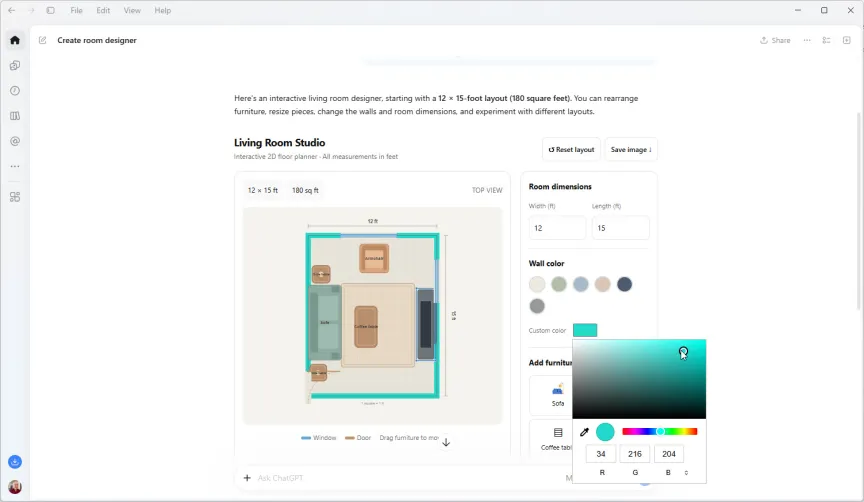Click the last icon at the top-right of the header
This screenshot has height=502, width=864.
tap(847, 40)
